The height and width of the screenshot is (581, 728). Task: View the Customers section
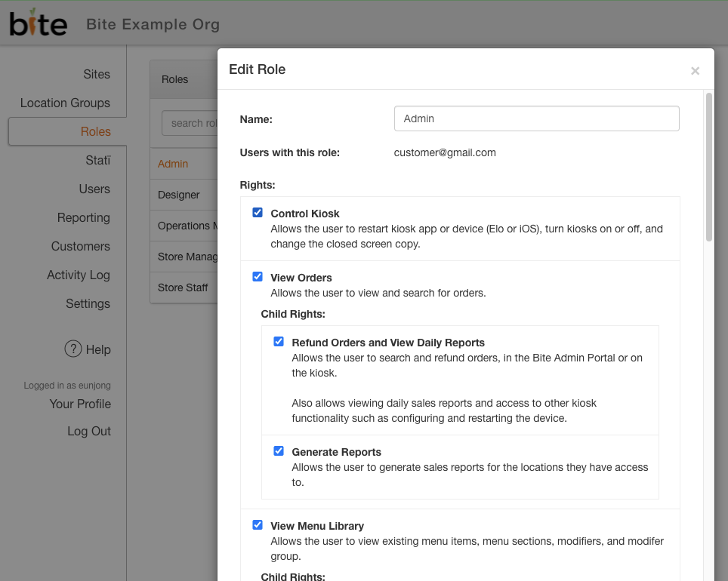tap(80, 246)
